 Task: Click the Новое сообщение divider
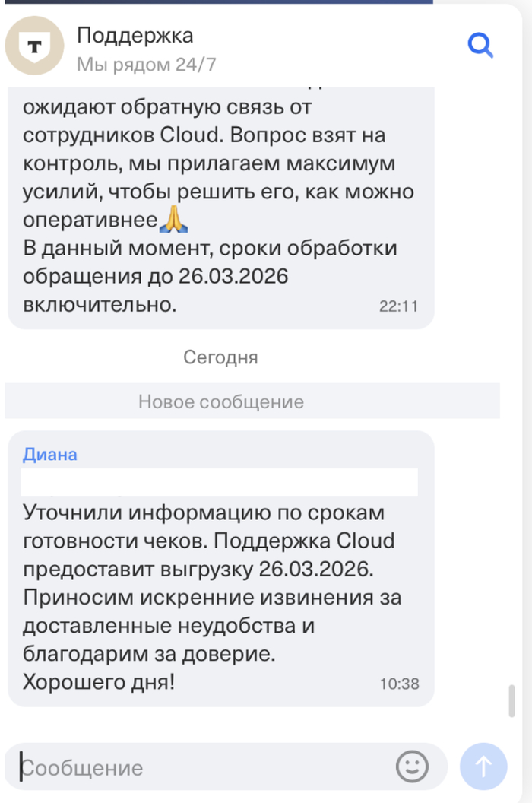(221, 401)
